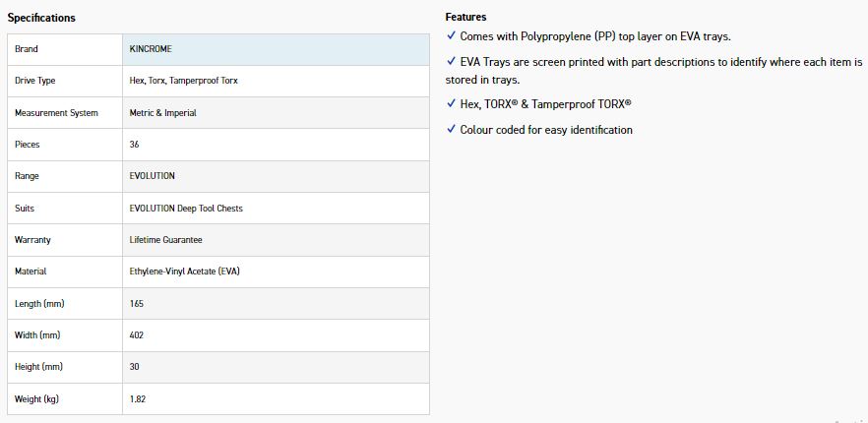Click EVOLUTION Deep Tool Chests text
The image size is (868, 423).
[186, 209]
